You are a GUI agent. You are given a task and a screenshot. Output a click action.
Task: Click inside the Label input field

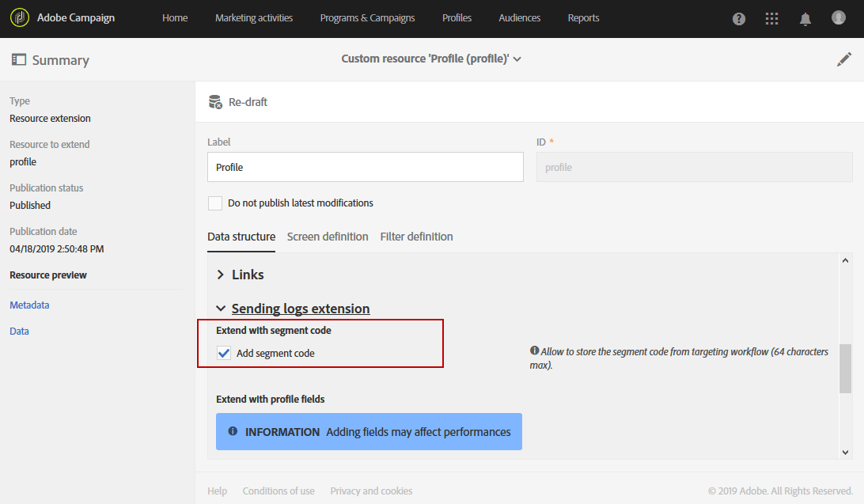365,167
